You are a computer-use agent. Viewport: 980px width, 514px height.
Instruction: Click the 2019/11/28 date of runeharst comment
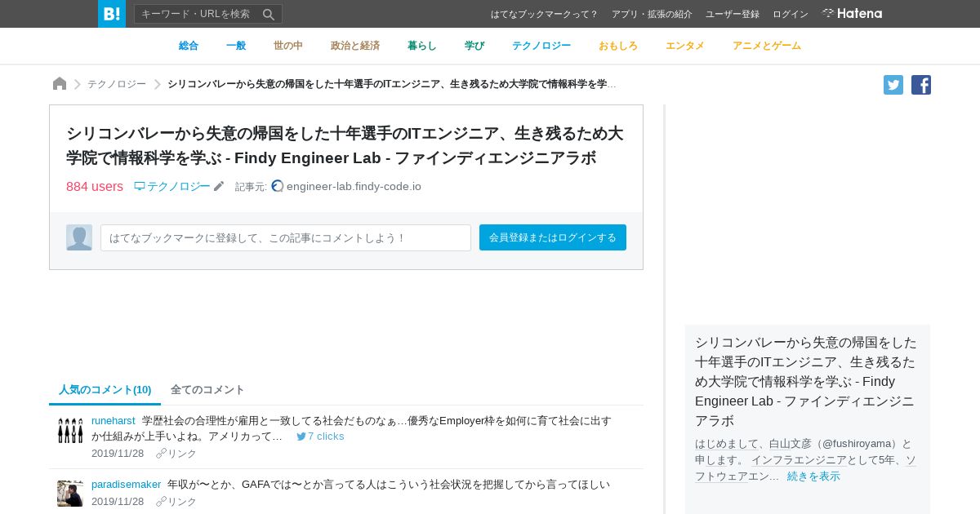click(x=118, y=454)
